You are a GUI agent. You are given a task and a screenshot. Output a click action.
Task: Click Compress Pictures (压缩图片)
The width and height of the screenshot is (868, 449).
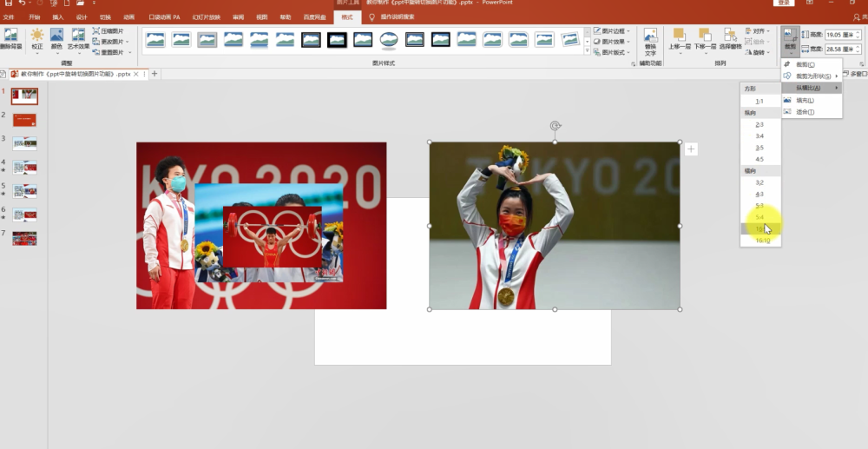point(108,31)
